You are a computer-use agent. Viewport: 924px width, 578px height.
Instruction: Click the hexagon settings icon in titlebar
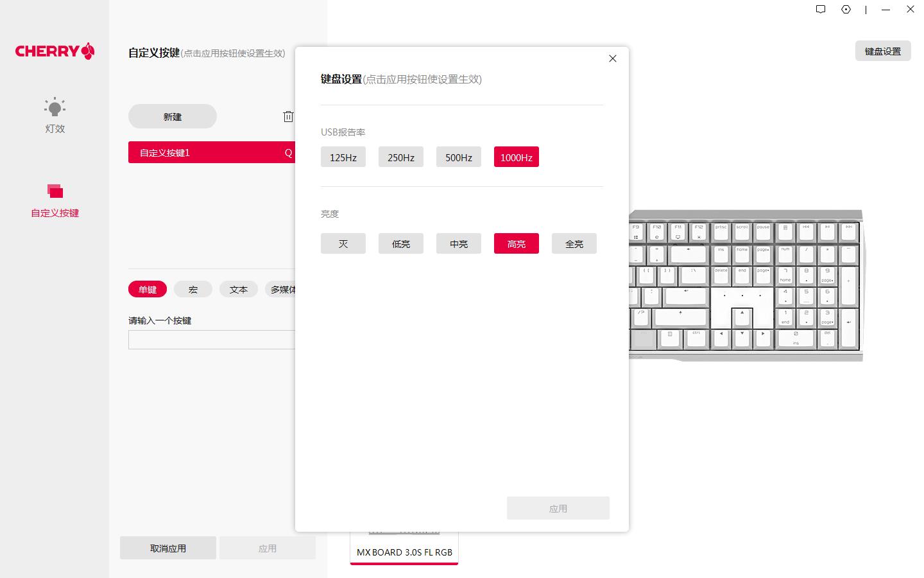846,9
